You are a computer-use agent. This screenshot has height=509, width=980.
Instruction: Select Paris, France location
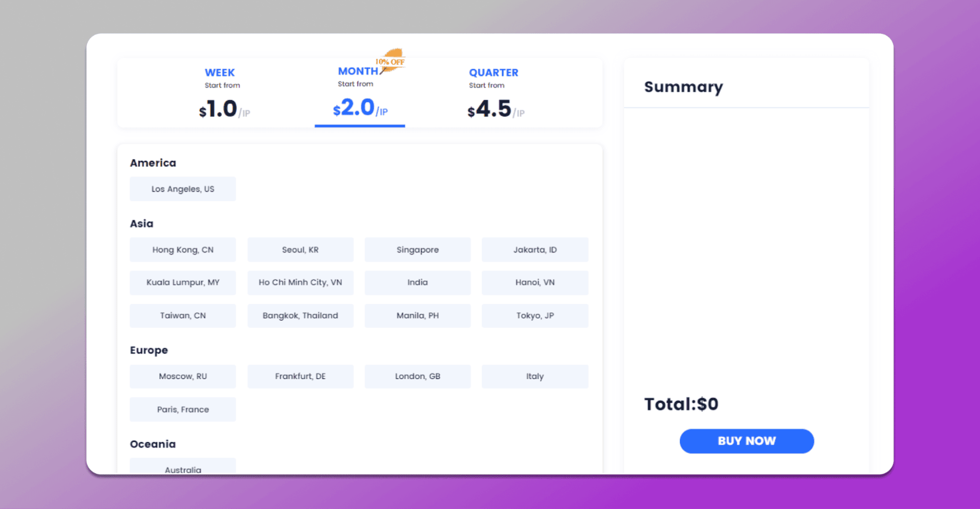click(183, 409)
